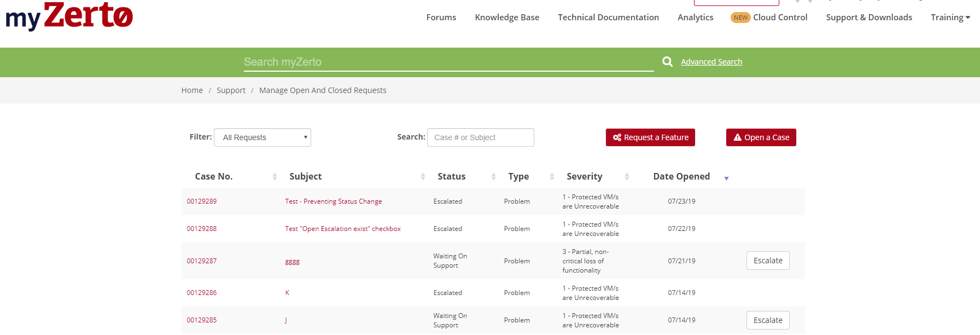980x335 pixels.
Task: Sort the table by Type column
Action: click(x=552, y=176)
